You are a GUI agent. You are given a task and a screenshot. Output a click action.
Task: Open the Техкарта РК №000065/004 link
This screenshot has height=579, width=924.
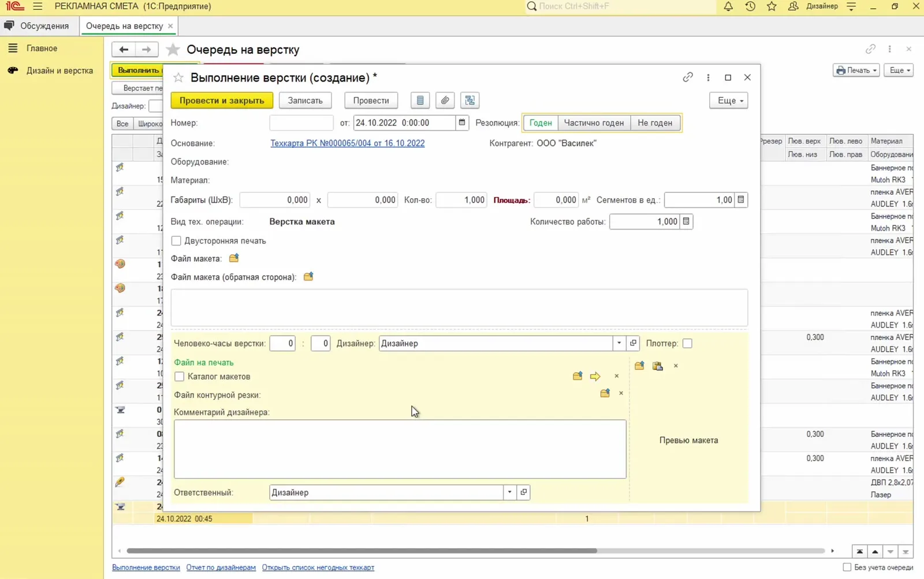347,143
